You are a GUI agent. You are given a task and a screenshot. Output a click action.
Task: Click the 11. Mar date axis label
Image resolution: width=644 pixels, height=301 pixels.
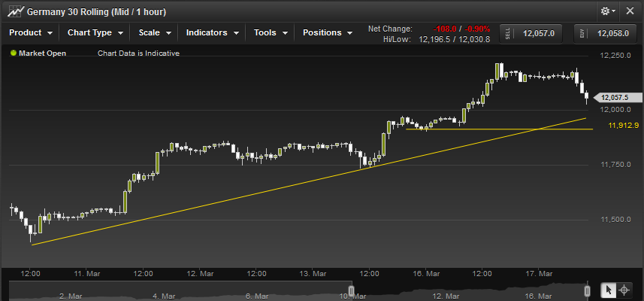point(86,273)
